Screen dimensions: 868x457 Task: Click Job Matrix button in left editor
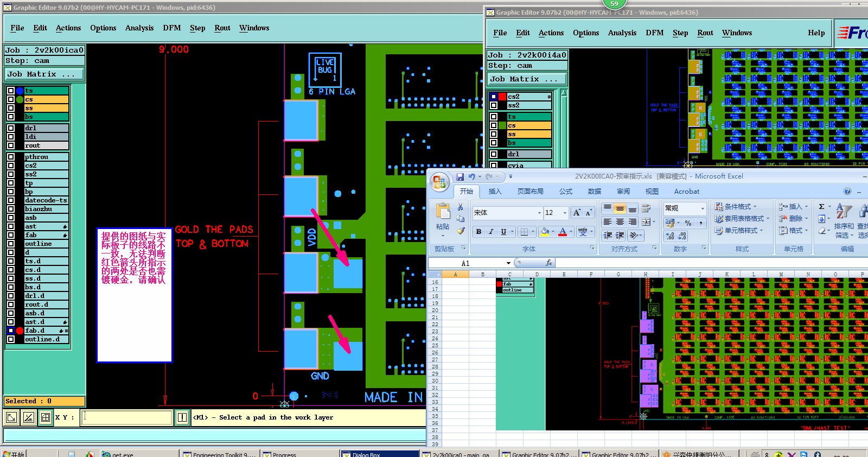coord(45,74)
